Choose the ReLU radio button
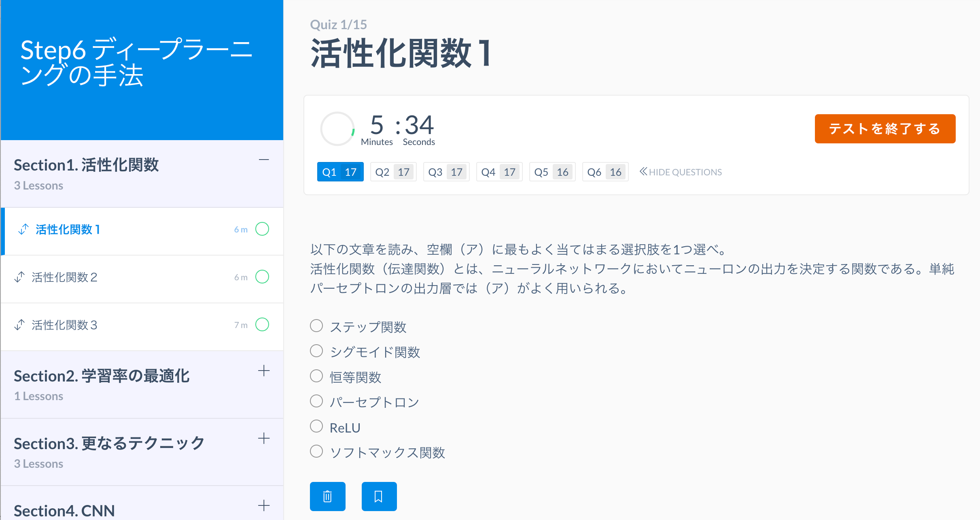Screen dimensions: 980x520 tap(316, 426)
